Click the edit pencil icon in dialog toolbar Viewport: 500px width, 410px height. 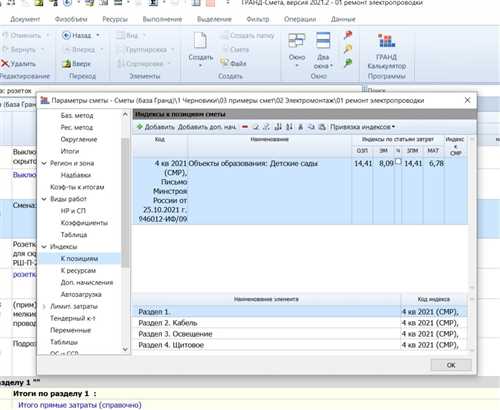pyautogui.click(x=256, y=127)
